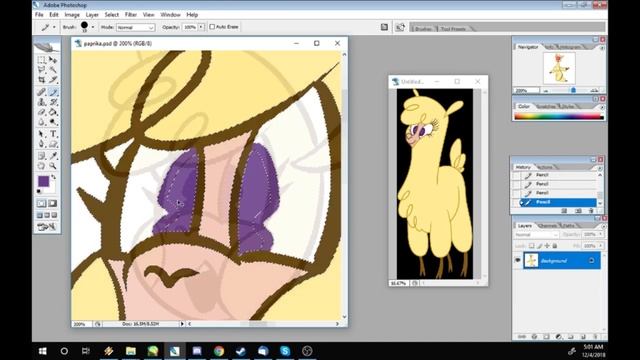Click the purple foreground color swatch
The height and width of the screenshot is (360, 640).
[43, 181]
